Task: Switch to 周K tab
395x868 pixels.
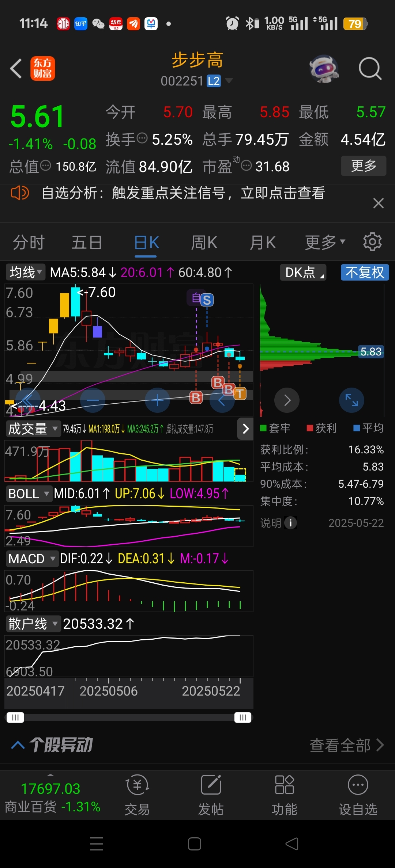Action: pyautogui.click(x=204, y=242)
